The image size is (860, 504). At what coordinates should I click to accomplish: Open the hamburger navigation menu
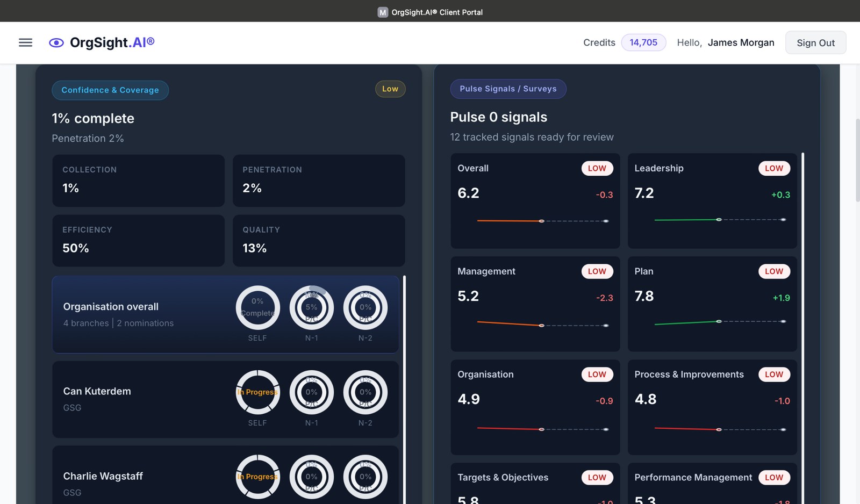pyautogui.click(x=25, y=42)
